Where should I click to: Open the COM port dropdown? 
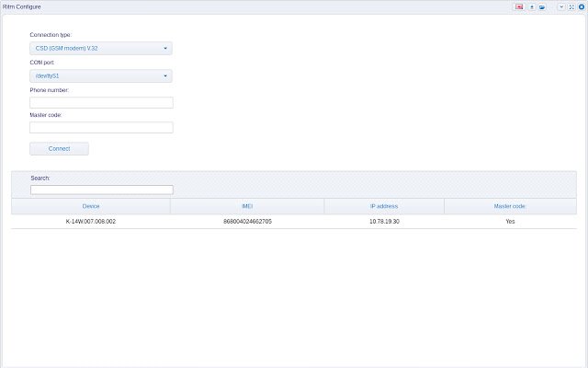101,75
